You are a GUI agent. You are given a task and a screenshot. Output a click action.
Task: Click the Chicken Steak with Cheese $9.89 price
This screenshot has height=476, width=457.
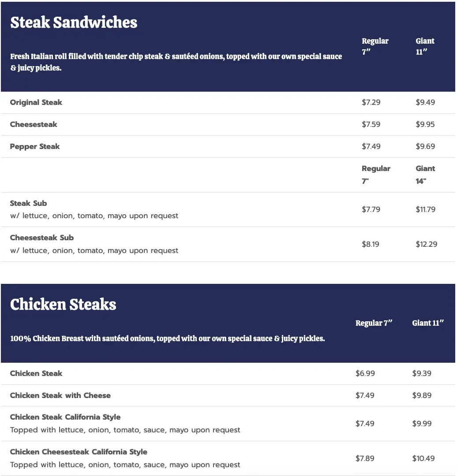pos(422,395)
